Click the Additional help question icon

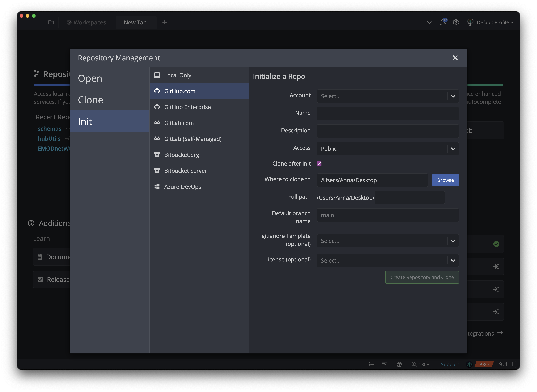click(31, 223)
